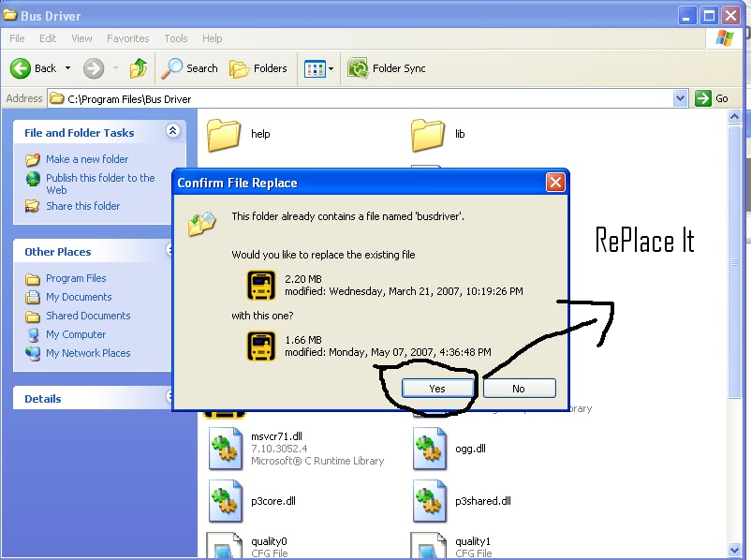The height and width of the screenshot is (560, 751).
Task: Click the new 1.66 MB busdriver icon
Action: coord(261,346)
